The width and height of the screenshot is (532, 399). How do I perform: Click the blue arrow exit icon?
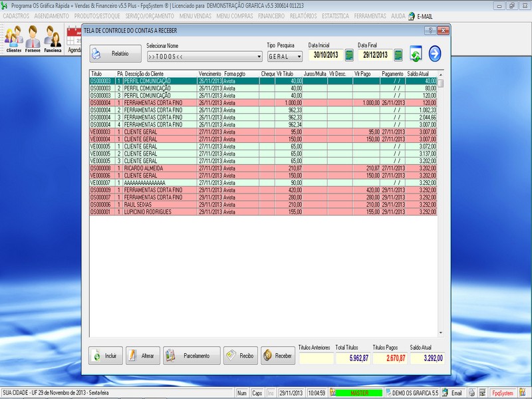[x=435, y=54]
